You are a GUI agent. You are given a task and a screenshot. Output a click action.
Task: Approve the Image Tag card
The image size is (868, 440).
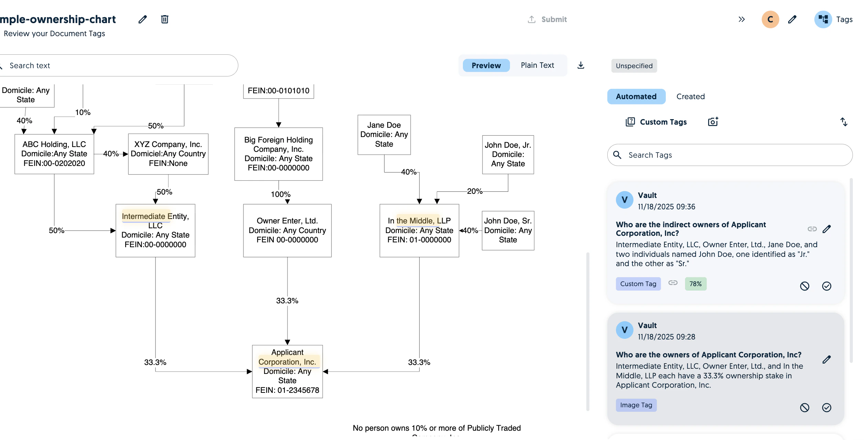(827, 408)
